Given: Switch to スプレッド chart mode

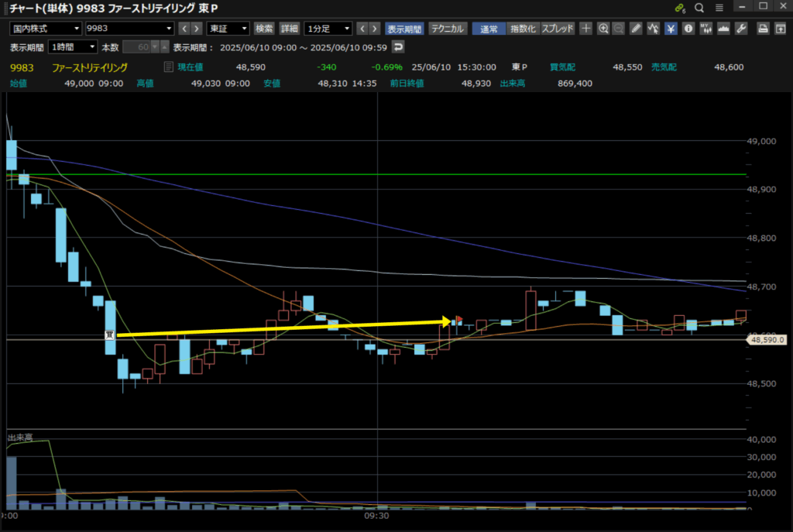Looking at the screenshot, I should (x=558, y=29).
